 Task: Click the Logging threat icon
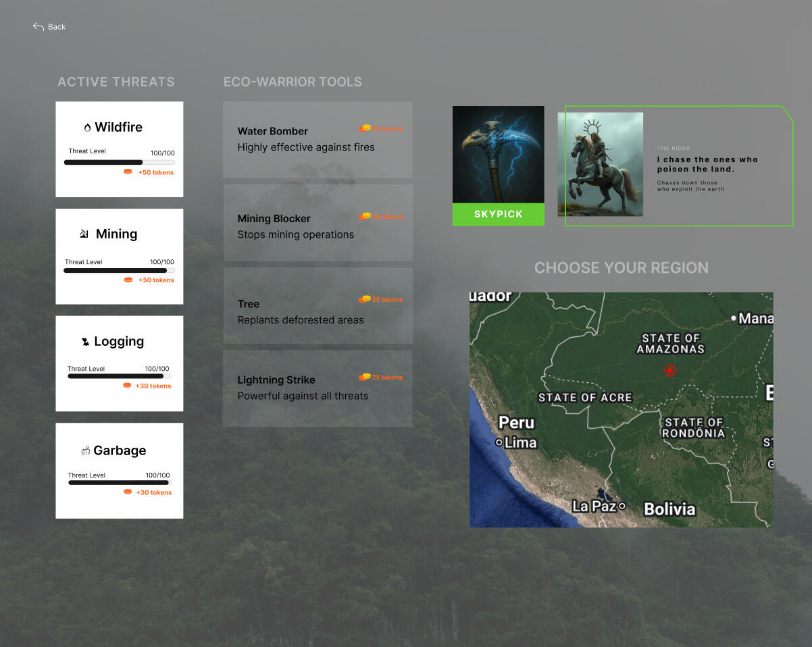point(85,342)
